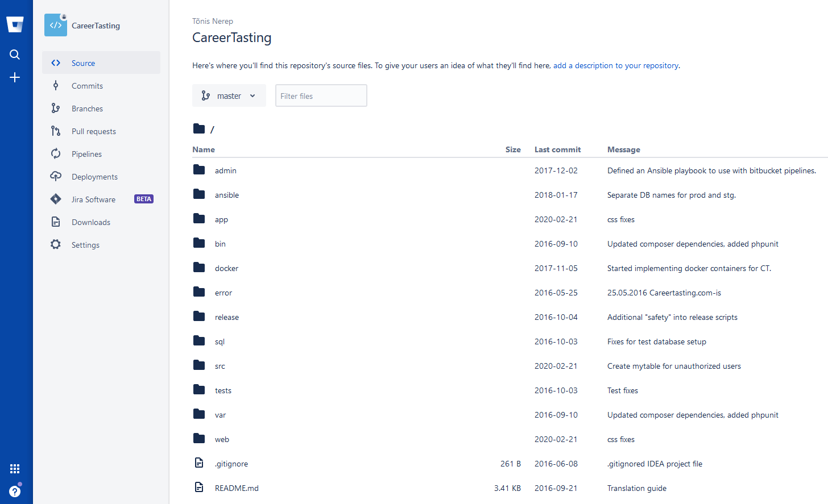
Task: Click the CareerTasting sidebar repository name
Action: (96, 26)
